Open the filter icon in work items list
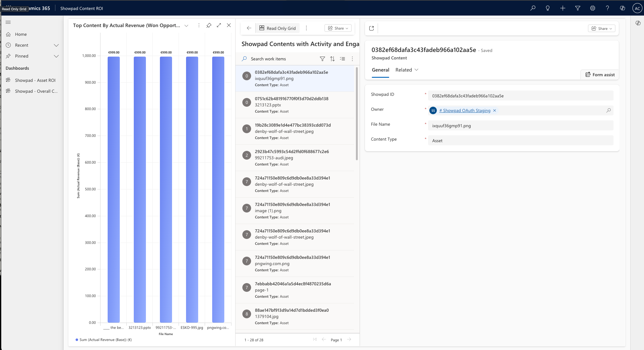This screenshot has height=350, width=644. (x=322, y=59)
